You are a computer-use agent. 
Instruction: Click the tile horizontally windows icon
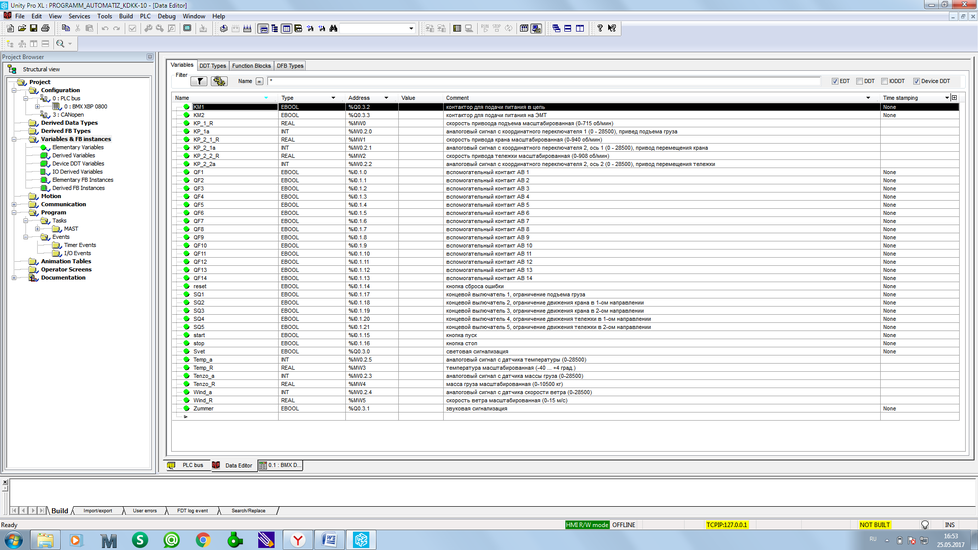(x=568, y=29)
